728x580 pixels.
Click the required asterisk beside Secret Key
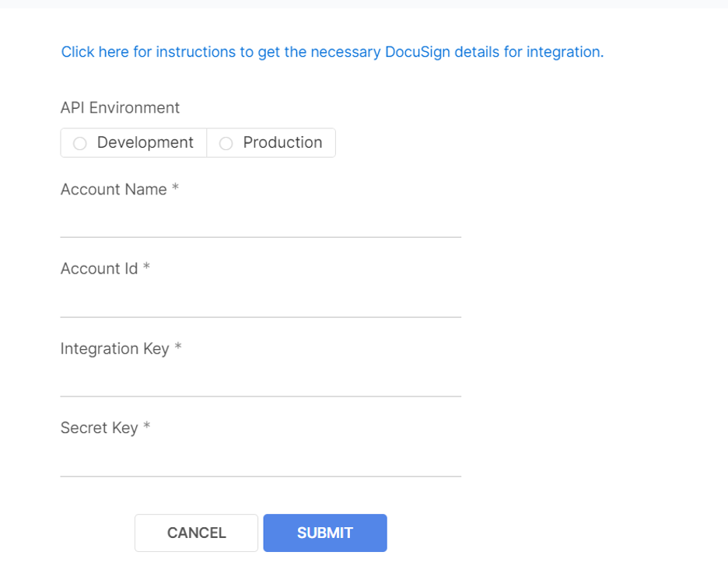147,425
